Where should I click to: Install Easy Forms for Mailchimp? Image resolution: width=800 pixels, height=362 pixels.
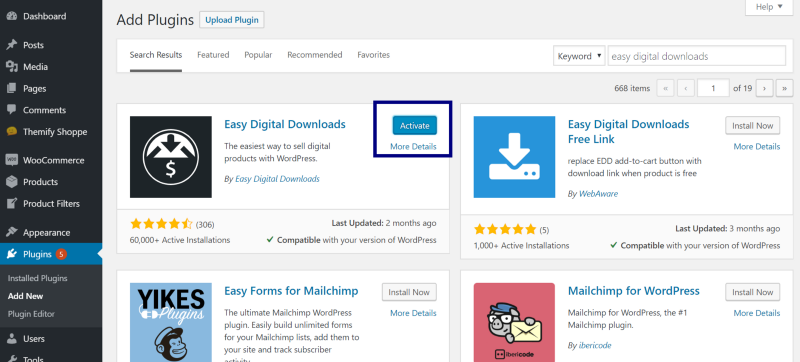point(409,292)
